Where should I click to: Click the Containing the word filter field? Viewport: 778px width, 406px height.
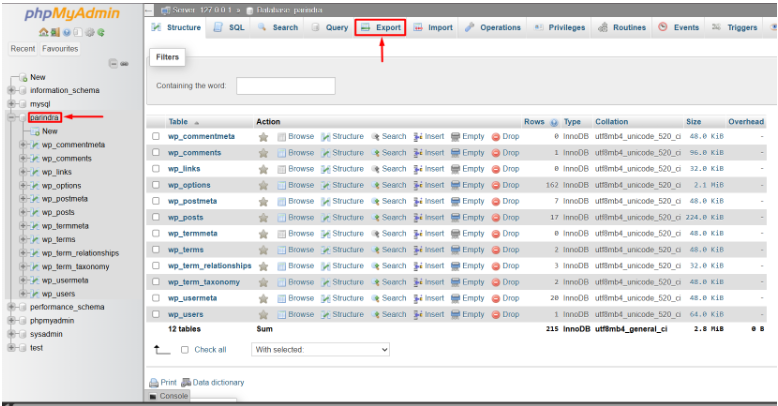[x=285, y=86]
